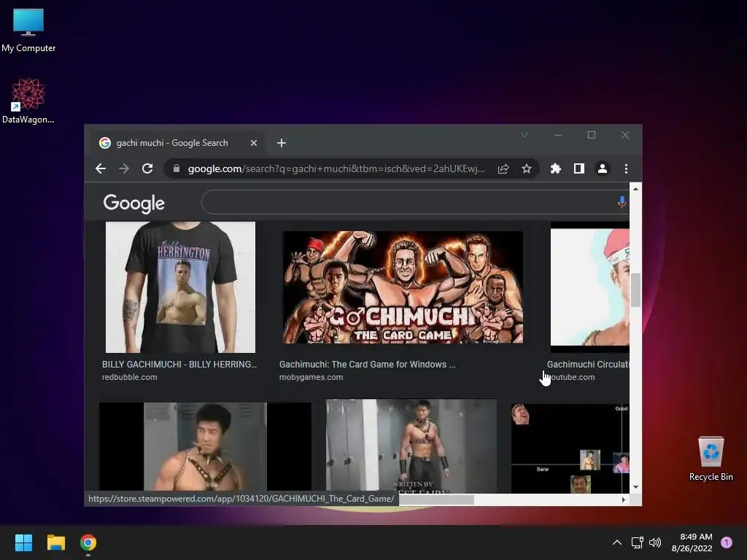Click the Google logo
The height and width of the screenshot is (560, 747).
click(x=134, y=203)
